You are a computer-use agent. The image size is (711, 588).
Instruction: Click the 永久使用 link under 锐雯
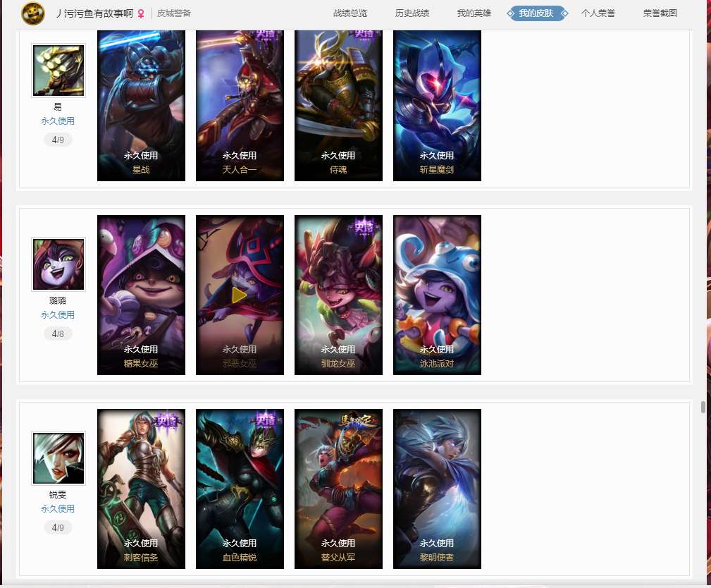tap(58, 508)
